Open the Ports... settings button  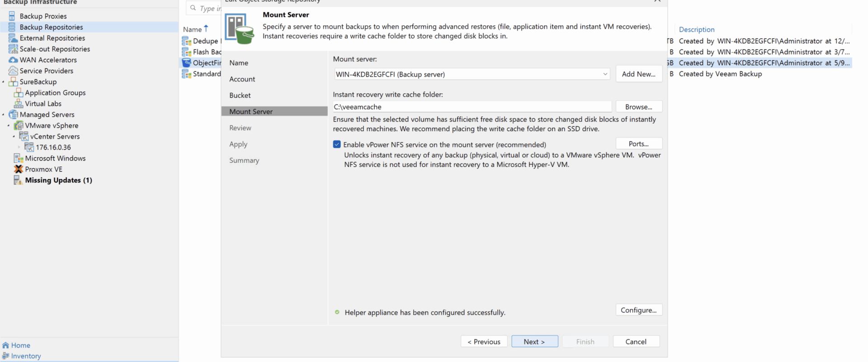pos(639,143)
